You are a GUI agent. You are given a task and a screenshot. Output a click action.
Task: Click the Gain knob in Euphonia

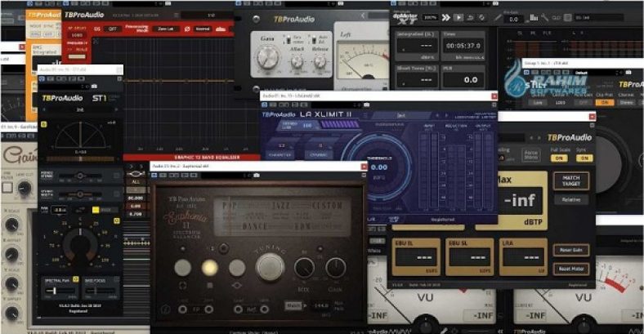(x=336, y=269)
